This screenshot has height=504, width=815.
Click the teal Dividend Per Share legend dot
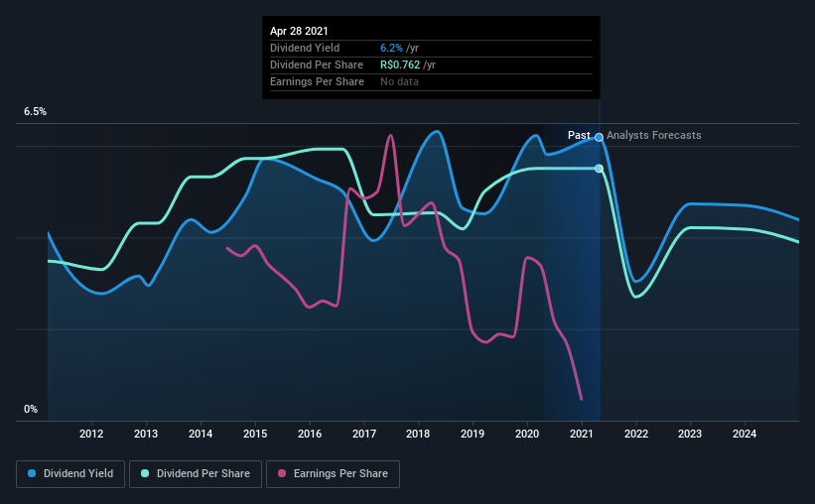coord(145,473)
